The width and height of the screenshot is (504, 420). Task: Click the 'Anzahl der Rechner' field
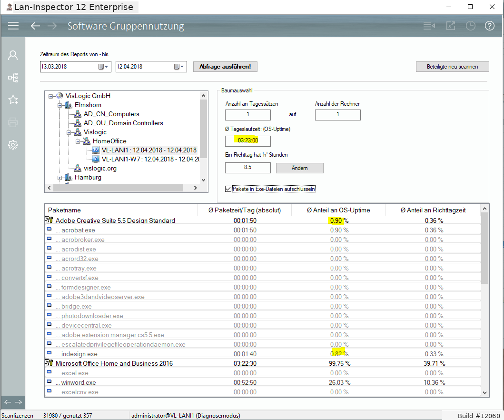point(338,115)
